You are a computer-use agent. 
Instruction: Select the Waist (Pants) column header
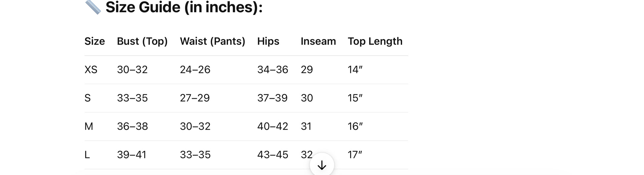[x=212, y=41]
